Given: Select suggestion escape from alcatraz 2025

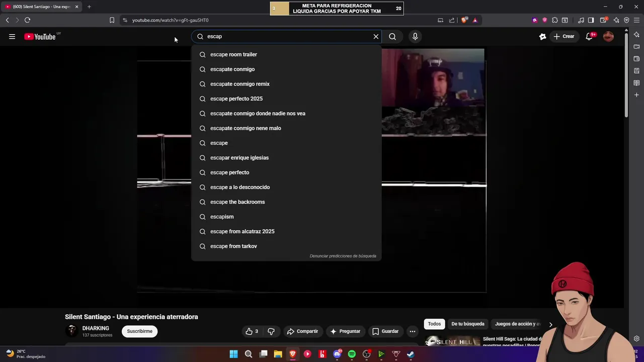Looking at the screenshot, I should pos(286,231).
